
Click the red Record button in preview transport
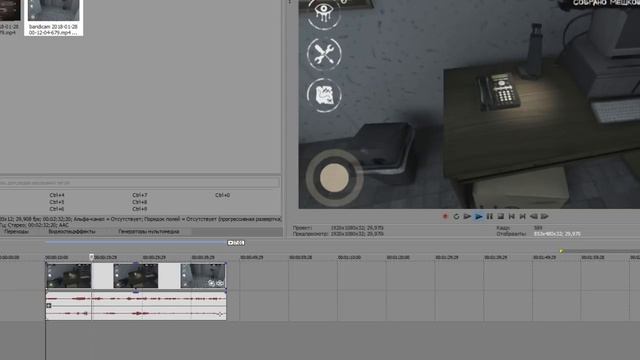445,216
